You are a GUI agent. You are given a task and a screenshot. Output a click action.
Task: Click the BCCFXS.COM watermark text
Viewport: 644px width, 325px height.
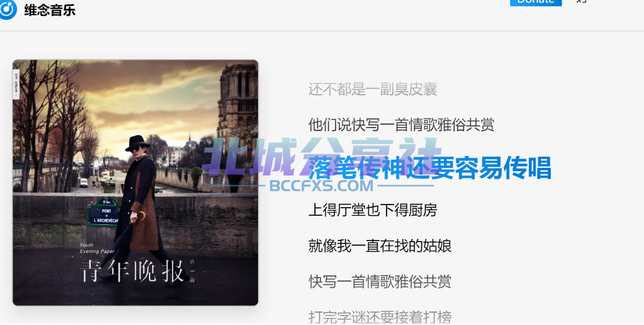[x=321, y=186]
